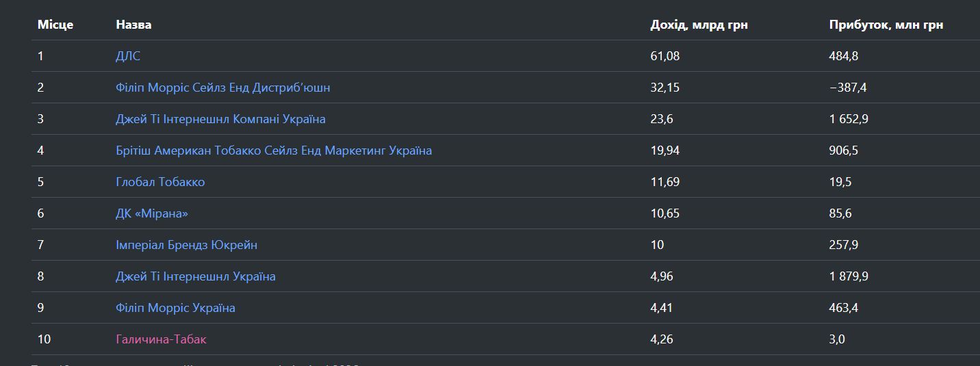
Task: Open the Філіп Морріс Україна link
Action: pos(175,308)
